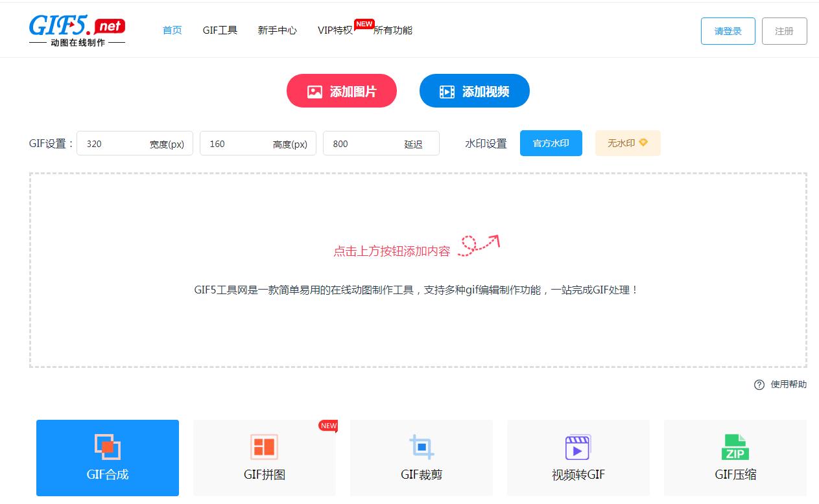Open the 新手中心 menu item
819x504 pixels.
[x=277, y=30]
